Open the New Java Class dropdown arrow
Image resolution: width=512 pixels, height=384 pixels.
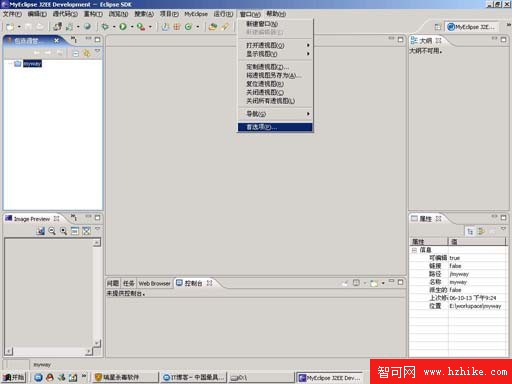(198, 27)
